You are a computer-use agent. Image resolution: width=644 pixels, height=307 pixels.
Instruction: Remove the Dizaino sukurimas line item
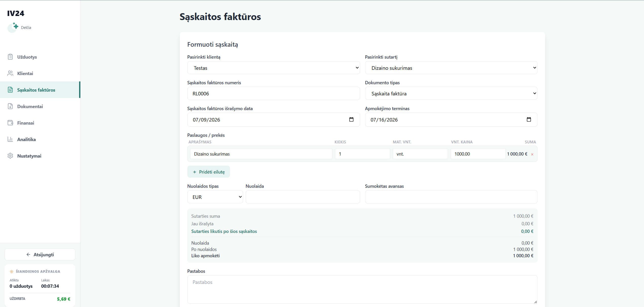(x=532, y=154)
